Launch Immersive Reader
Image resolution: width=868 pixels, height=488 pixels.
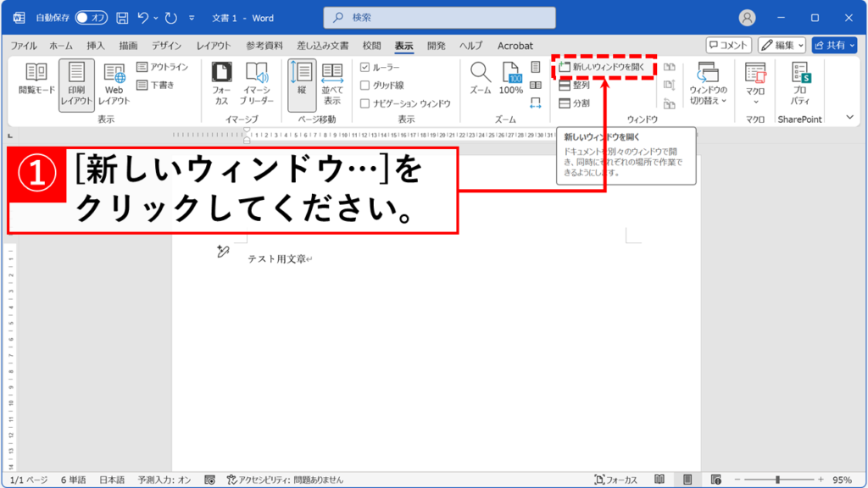tap(256, 83)
